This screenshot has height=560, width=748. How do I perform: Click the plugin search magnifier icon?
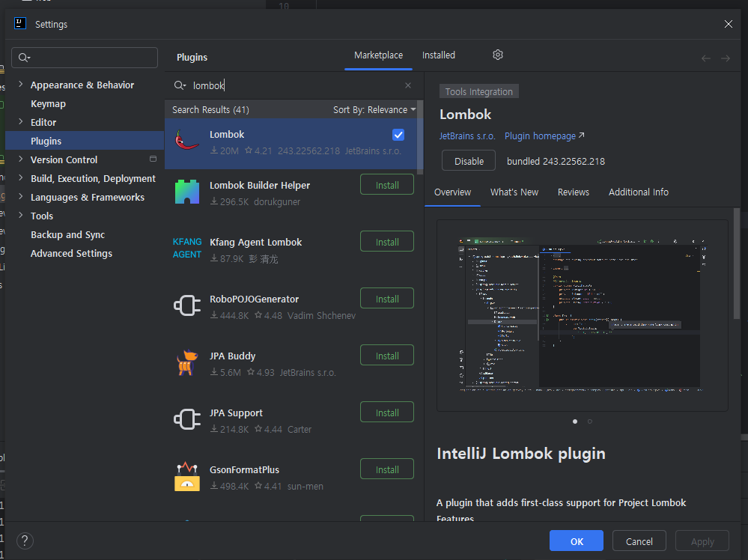pos(180,85)
